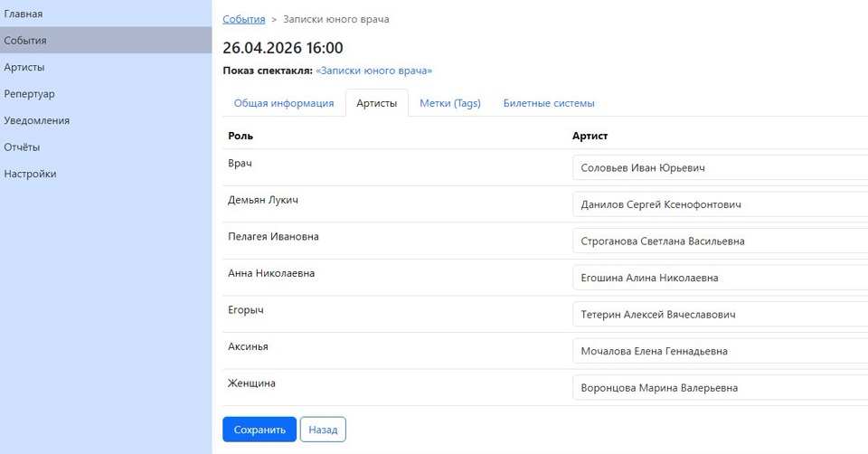This screenshot has height=454, width=868.
Task: Open artist dropdown for Егорыч
Action: click(720, 315)
